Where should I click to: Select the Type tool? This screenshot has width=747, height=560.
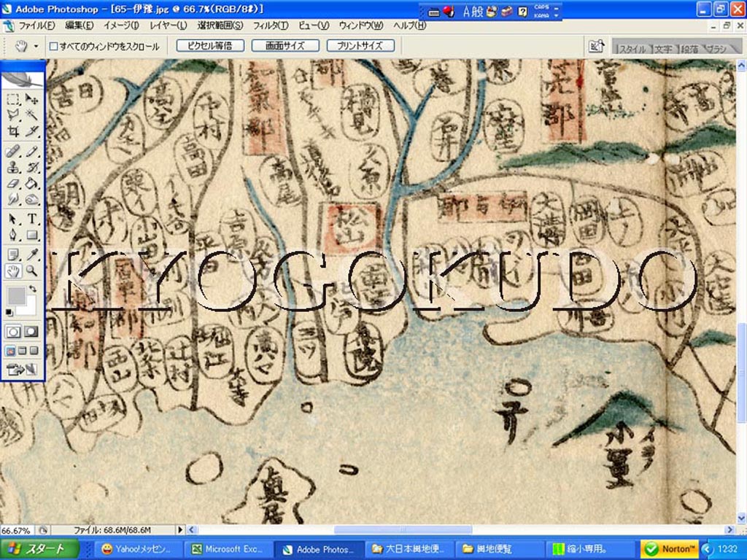(x=31, y=219)
